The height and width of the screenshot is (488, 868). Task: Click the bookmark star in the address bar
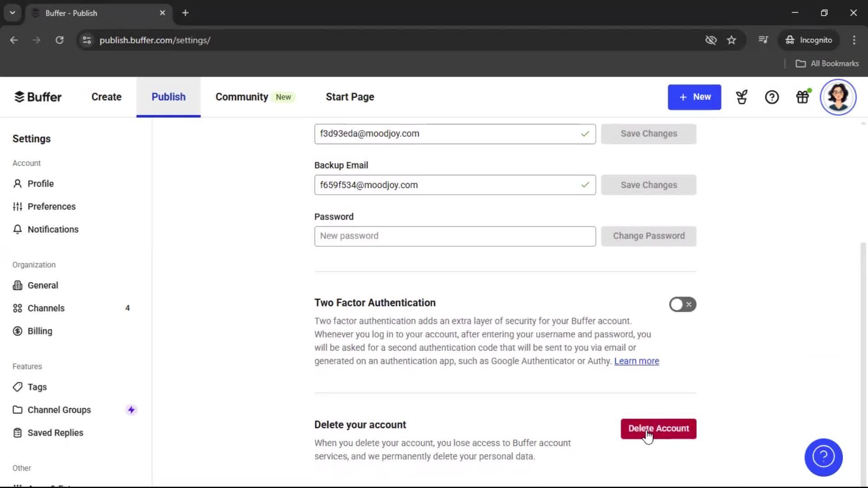tap(731, 40)
